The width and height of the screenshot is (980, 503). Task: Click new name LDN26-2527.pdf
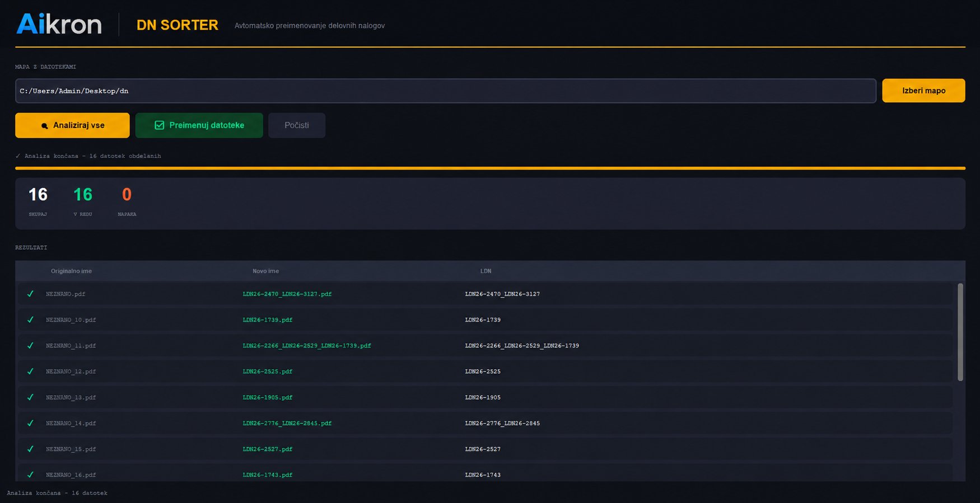click(268, 449)
